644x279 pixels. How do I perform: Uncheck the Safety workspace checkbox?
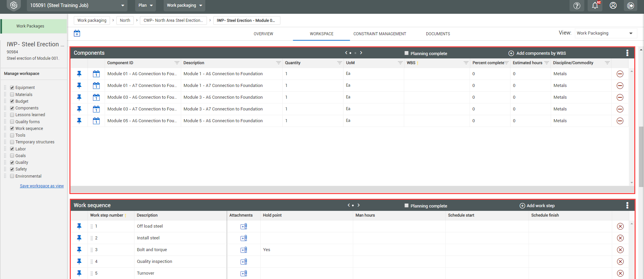pos(12,169)
